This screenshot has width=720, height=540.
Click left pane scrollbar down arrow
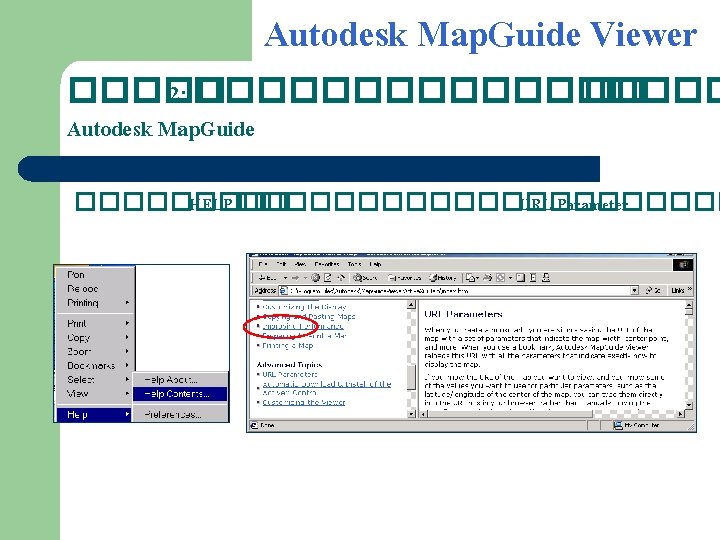point(411,414)
